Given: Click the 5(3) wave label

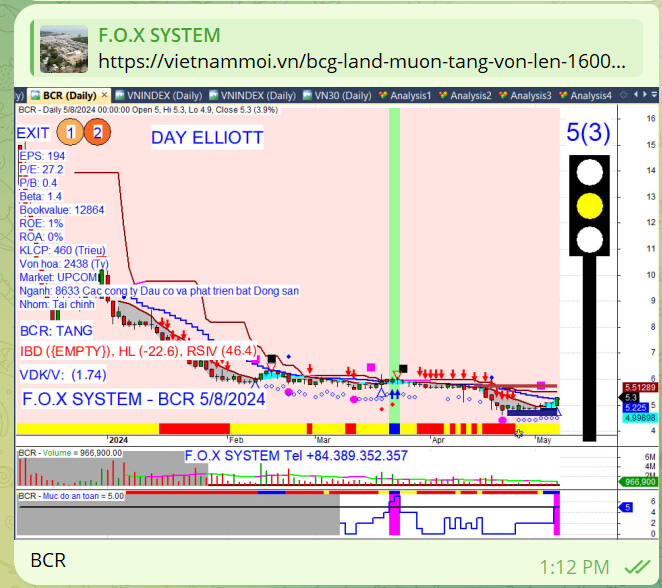Looking at the screenshot, I should [588, 132].
